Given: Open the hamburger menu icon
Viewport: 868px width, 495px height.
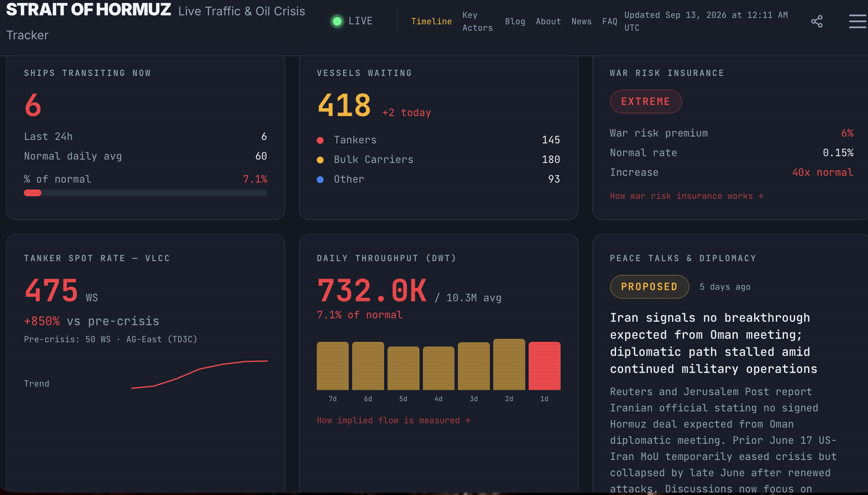Looking at the screenshot, I should pos(858,21).
